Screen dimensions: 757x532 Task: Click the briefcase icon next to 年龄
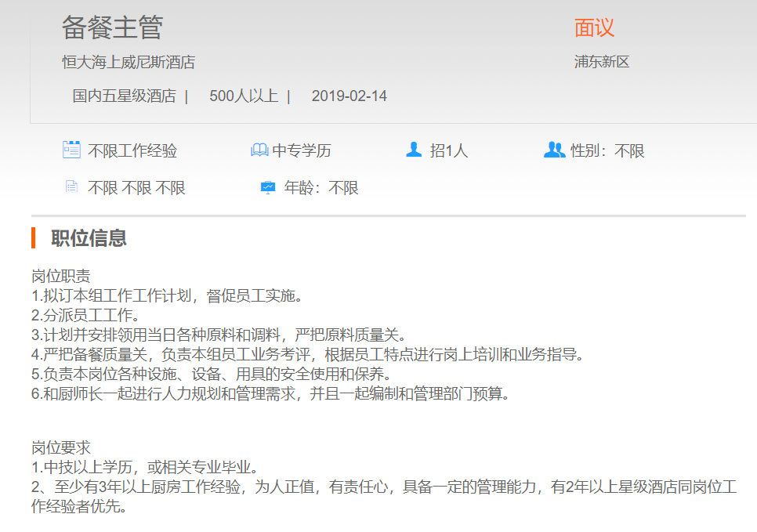tap(268, 187)
